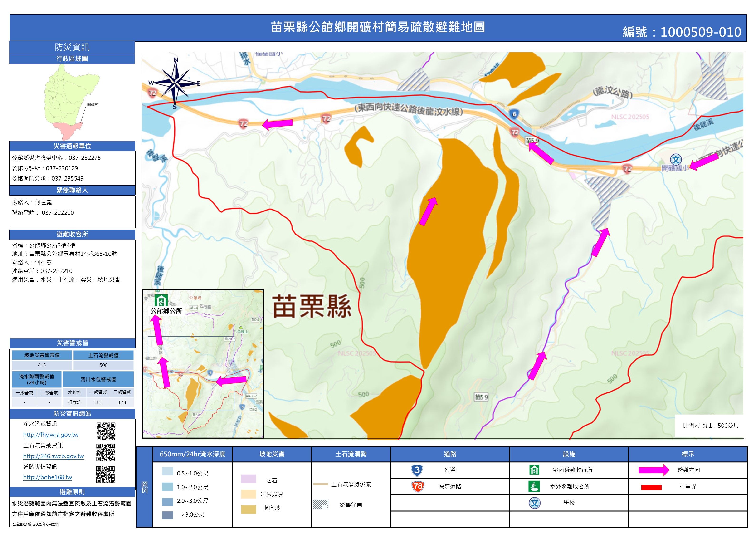Click the magenta evacuation direction legend arrow
The width and height of the screenshot is (756, 534).
point(654,470)
